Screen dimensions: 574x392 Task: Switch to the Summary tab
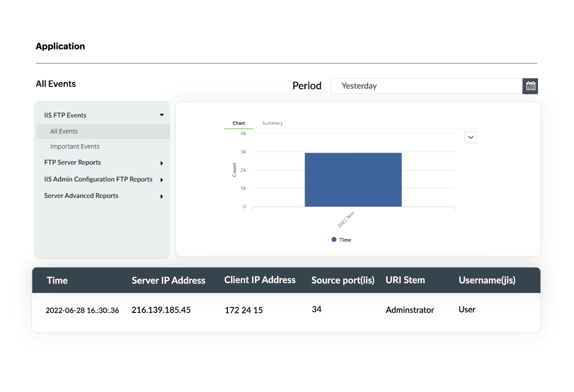click(x=272, y=123)
